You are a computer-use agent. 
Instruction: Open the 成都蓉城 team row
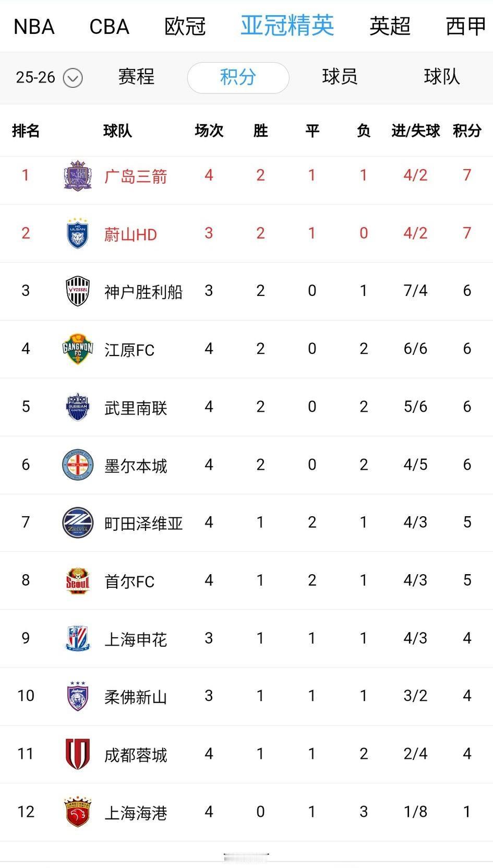[x=246, y=754]
